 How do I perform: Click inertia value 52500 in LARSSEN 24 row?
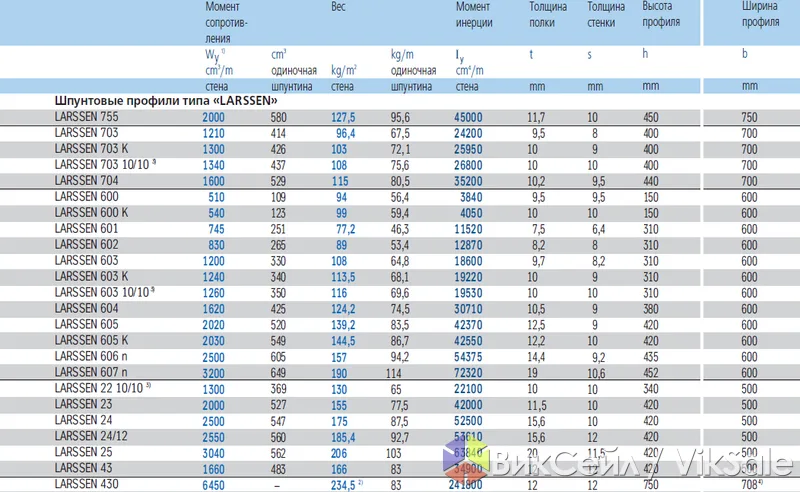(468, 421)
